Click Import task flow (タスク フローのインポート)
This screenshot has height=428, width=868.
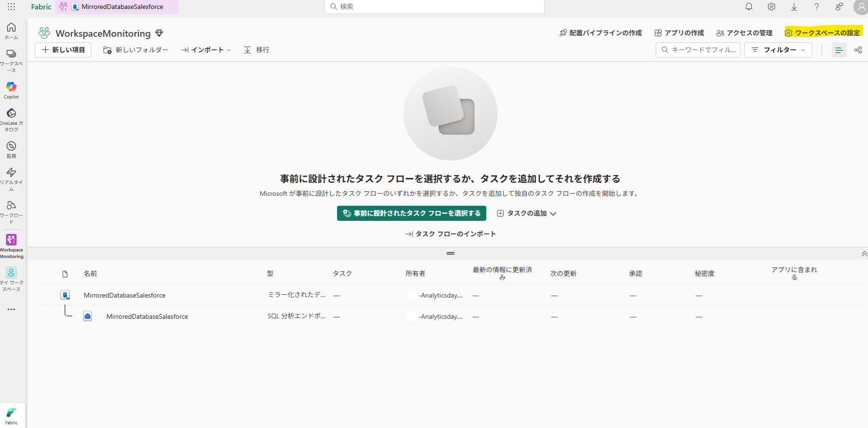450,234
